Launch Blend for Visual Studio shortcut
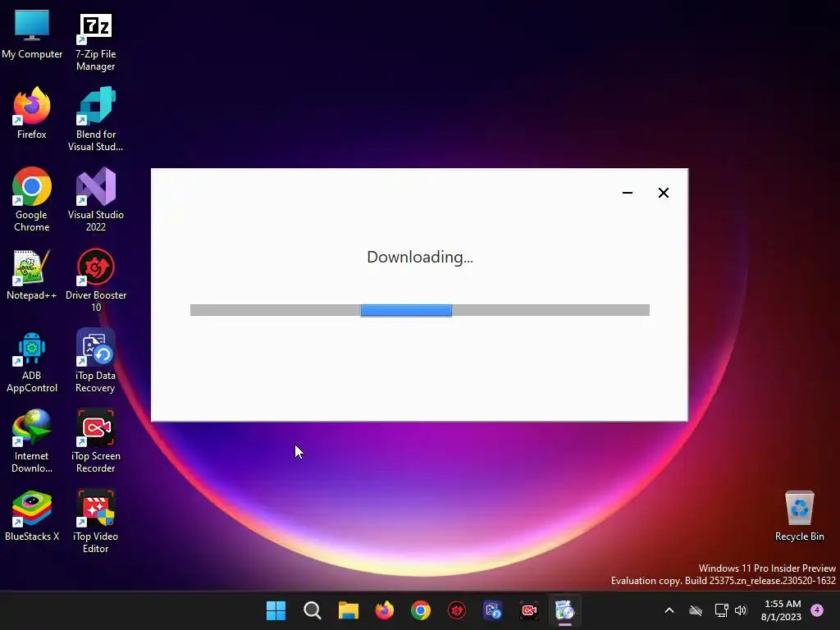 95,119
